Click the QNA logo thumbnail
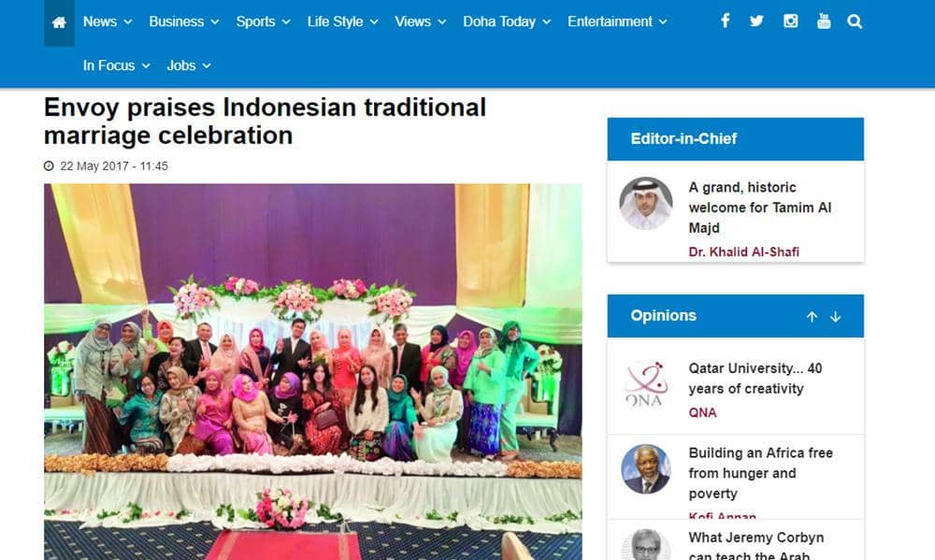The image size is (935, 560). pyautogui.click(x=645, y=383)
